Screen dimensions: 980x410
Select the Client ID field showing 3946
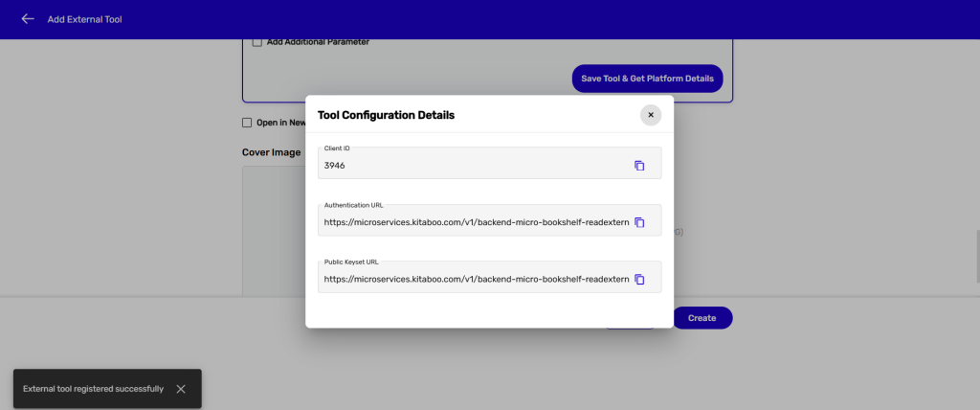(x=474, y=166)
